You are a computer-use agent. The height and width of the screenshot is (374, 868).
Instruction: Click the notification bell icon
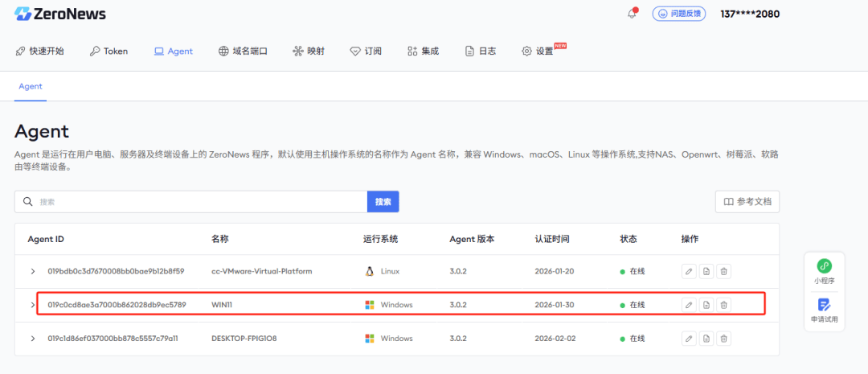633,14
